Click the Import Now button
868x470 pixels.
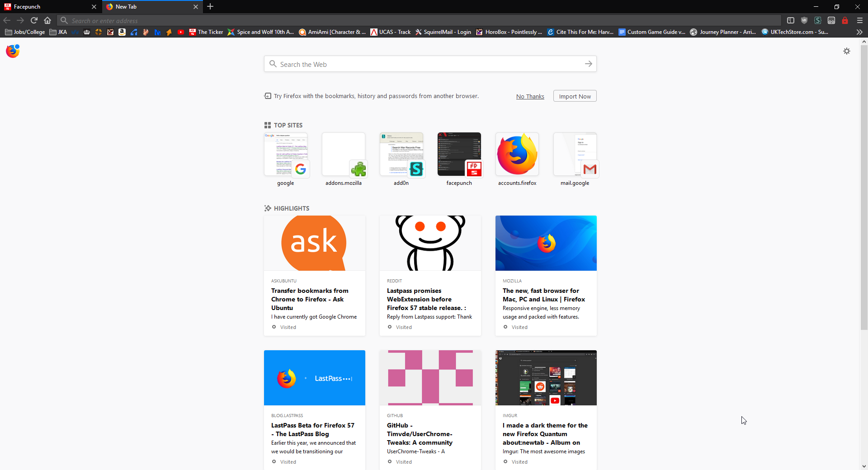[x=575, y=96]
